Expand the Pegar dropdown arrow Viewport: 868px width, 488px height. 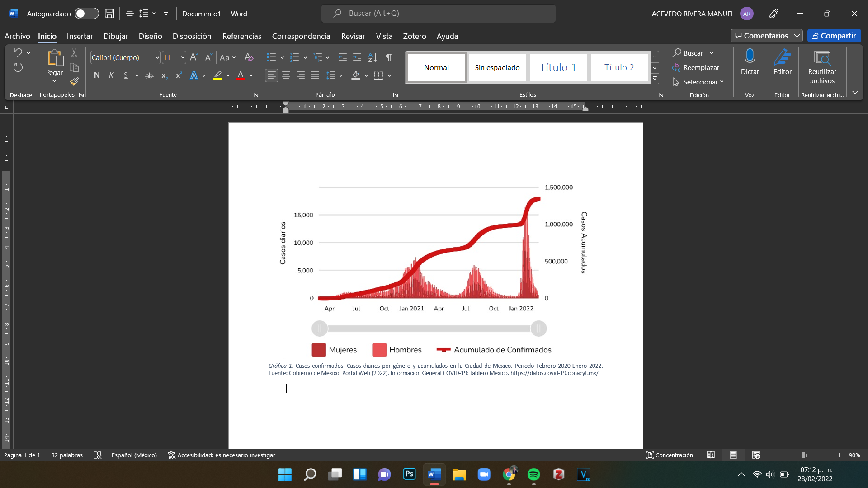[54, 81]
